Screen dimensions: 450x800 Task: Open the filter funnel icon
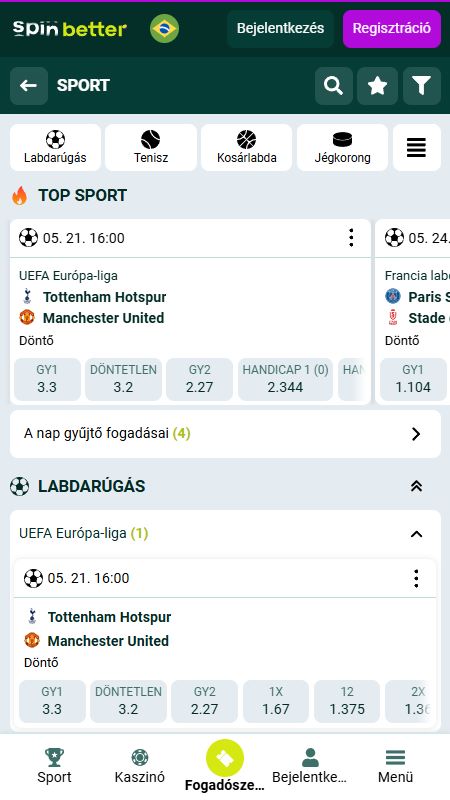point(422,86)
